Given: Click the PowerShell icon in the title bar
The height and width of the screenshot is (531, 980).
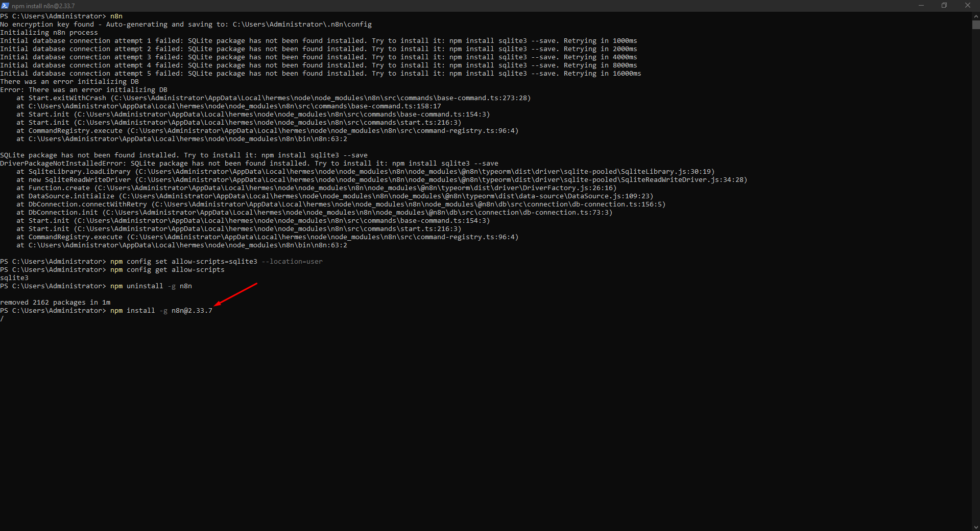Looking at the screenshot, I should (5, 6).
